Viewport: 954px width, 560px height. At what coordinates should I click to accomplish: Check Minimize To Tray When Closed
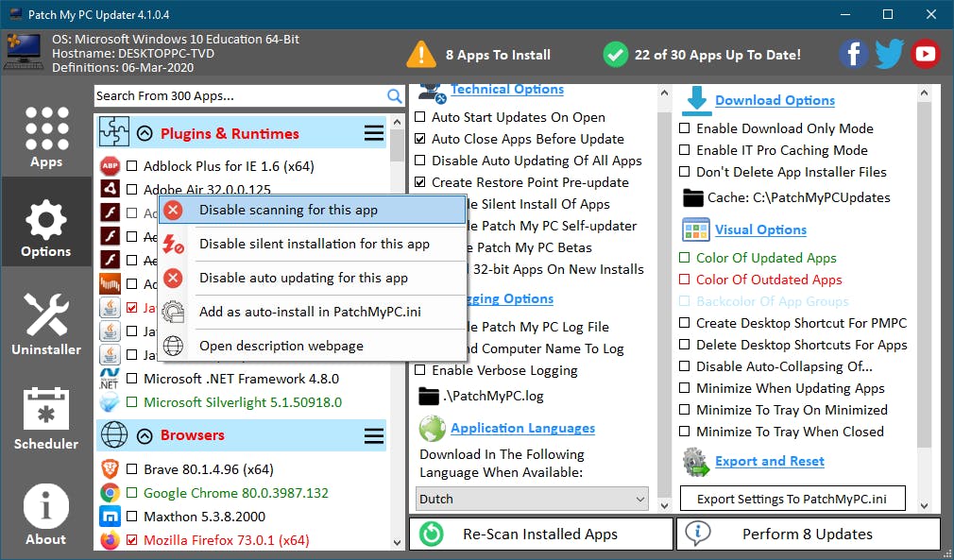[685, 432]
